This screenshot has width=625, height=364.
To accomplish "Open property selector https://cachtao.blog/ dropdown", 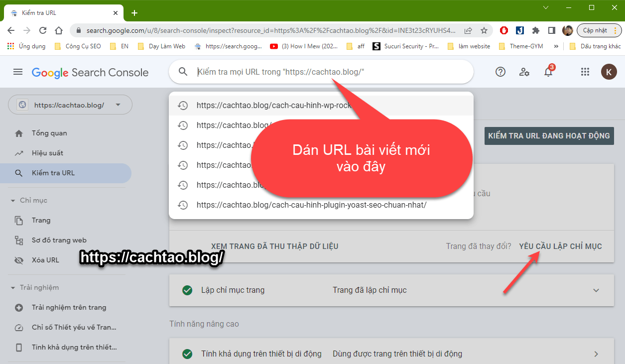I will (x=70, y=105).
